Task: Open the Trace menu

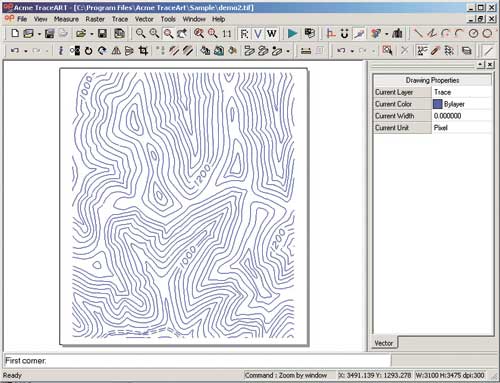Action: 120,19
